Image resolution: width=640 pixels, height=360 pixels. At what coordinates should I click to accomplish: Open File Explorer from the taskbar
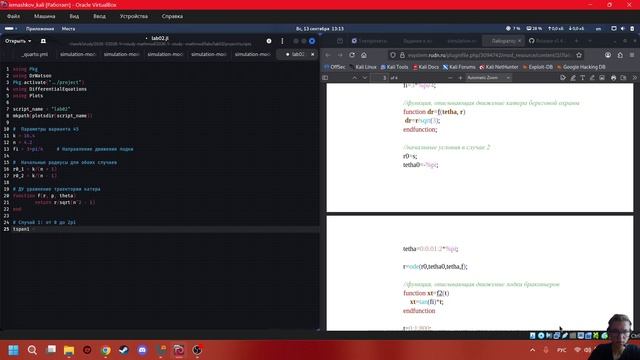coord(69,350)
